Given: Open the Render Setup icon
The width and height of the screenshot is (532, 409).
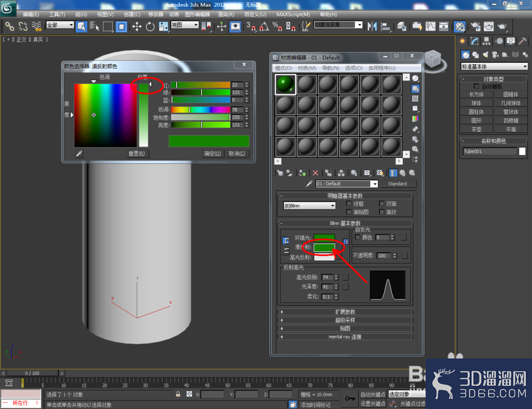Looking at the screenshot, I should (476, 27).
